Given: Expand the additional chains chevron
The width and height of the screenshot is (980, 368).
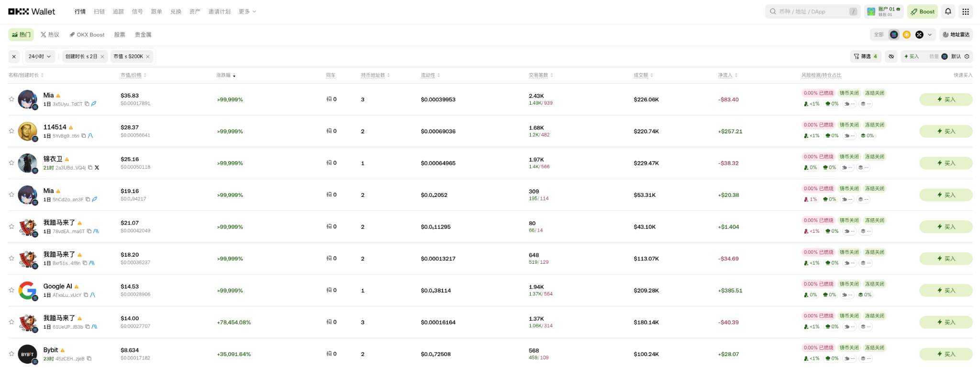Looking at the screenshot, I should point(930,34).
